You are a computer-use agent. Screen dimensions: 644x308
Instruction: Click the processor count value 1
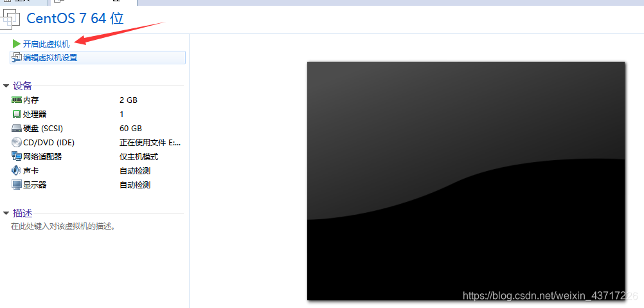click(121, 114)
